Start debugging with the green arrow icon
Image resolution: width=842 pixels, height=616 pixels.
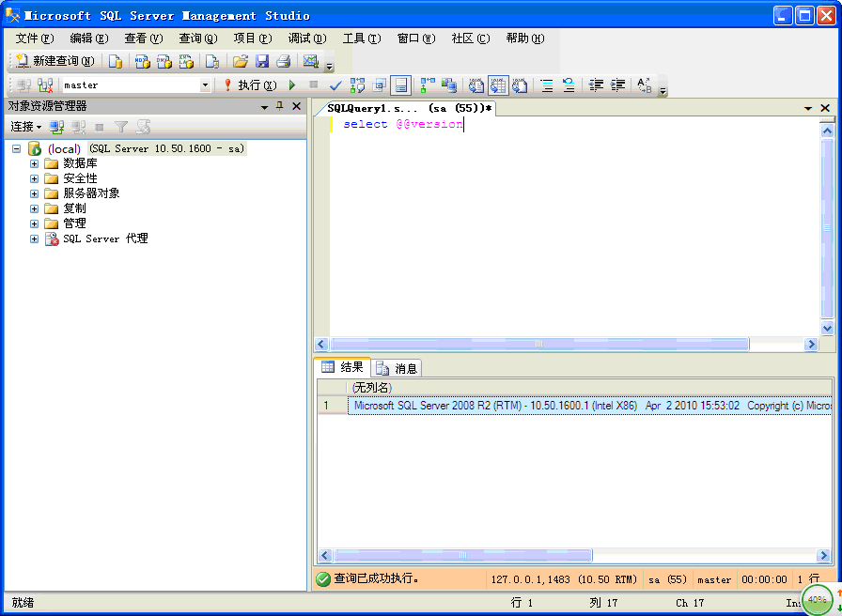[x=292, y=85]
